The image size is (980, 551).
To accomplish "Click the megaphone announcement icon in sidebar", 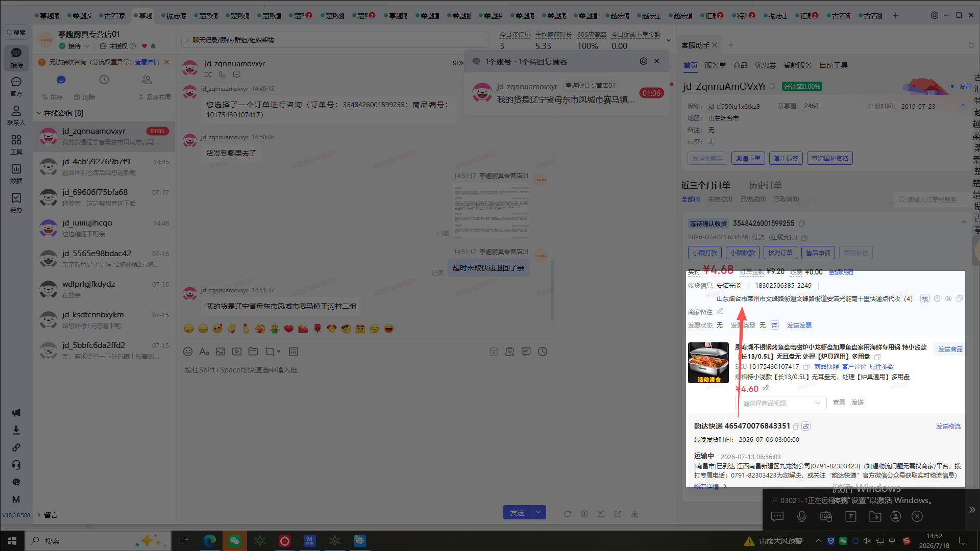I will (x=16, y=413).
